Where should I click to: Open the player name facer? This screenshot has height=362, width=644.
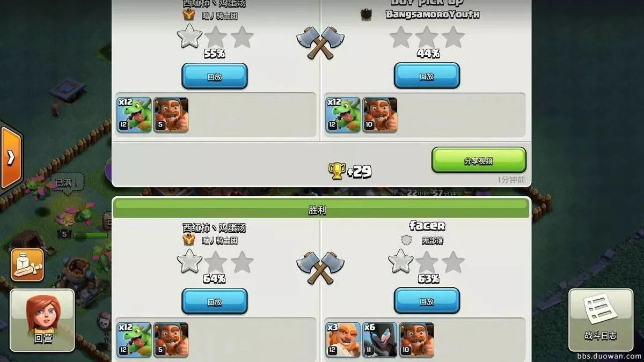pos(427,226)
